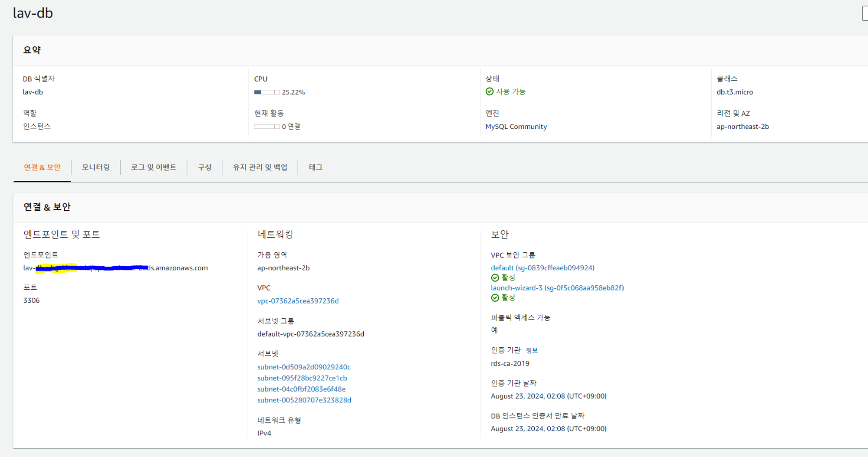Select the DB 식별자 value lav-db
Image resolution: width=868 pixels, height=457 pixels.
(33, 92)
